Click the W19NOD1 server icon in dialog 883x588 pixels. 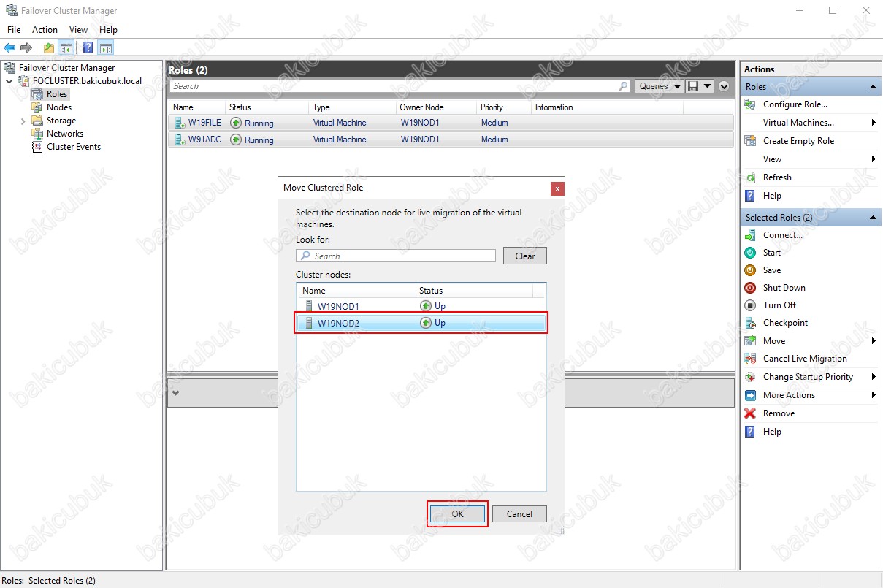tap(309, 306)
